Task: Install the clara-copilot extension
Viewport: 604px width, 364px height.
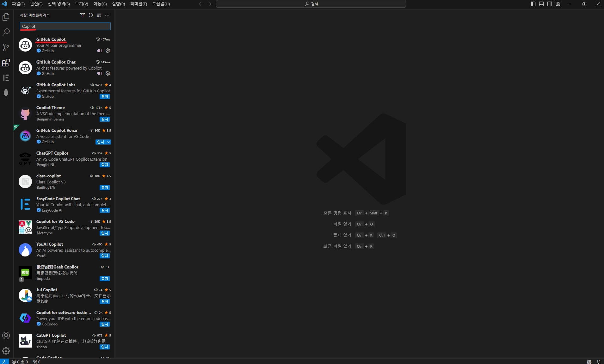Action: click(x=105, y=188)
